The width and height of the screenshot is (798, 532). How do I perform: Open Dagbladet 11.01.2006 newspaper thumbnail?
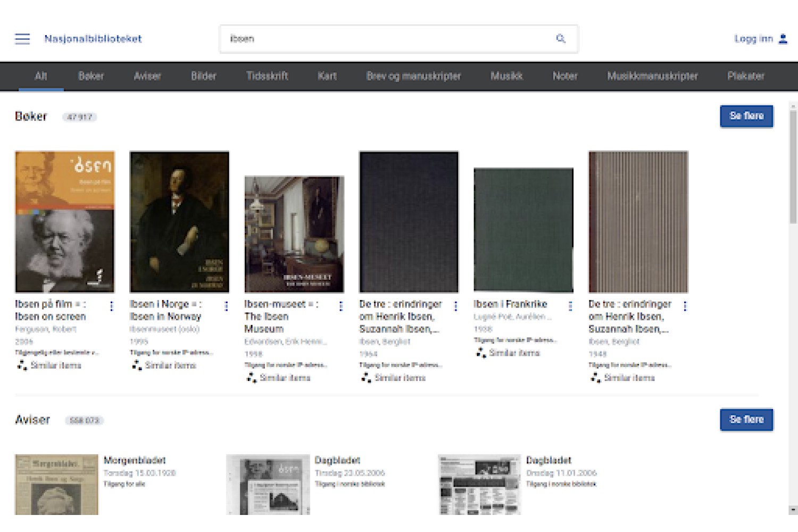tap(479, 485)
